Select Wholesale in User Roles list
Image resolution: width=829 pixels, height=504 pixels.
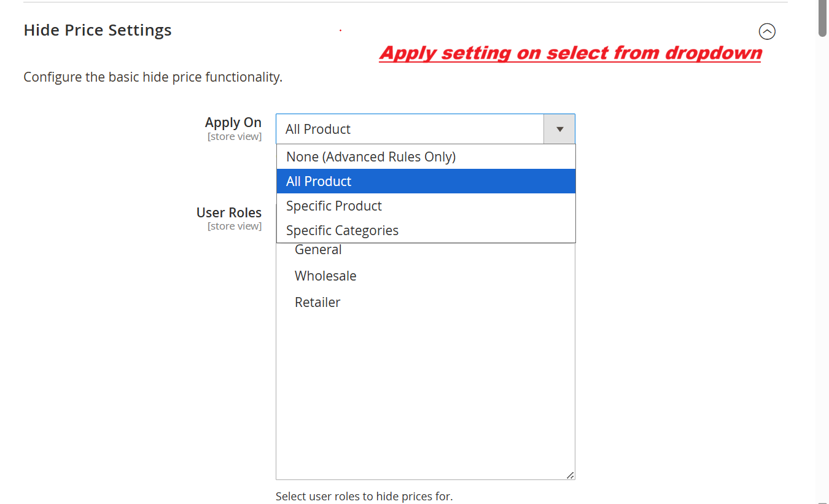click(x=325, y=276)
